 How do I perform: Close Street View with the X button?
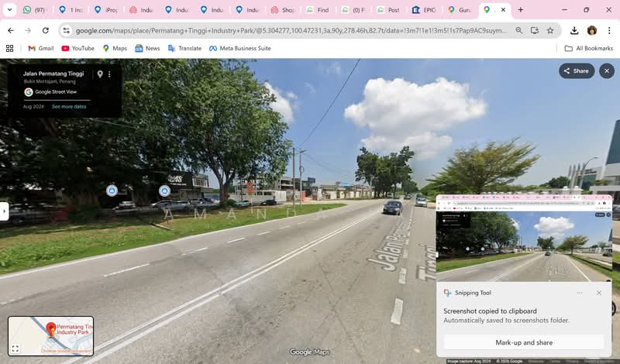point(607,70)
